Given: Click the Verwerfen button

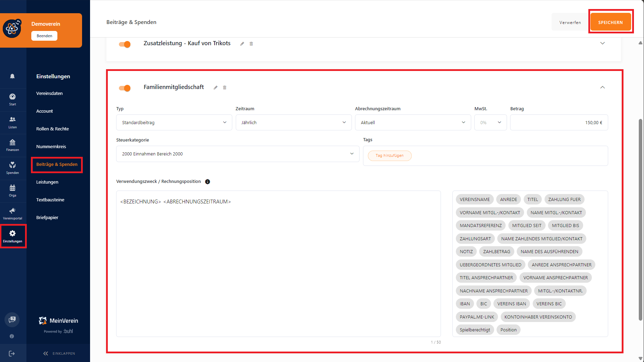Looking at the screenshot, I should click(570, 22).
